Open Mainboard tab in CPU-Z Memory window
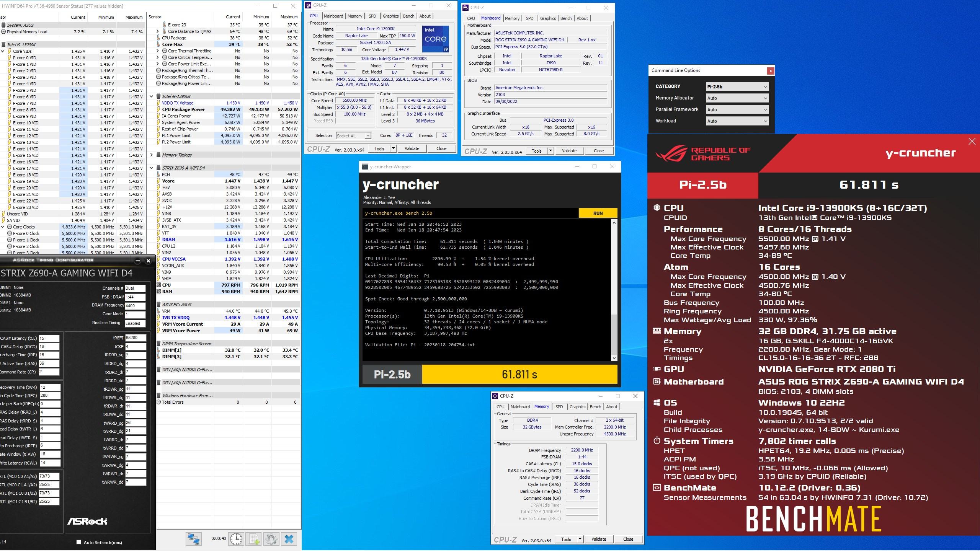This screenshot has width=980, height=551. click(x=520, y=407)
